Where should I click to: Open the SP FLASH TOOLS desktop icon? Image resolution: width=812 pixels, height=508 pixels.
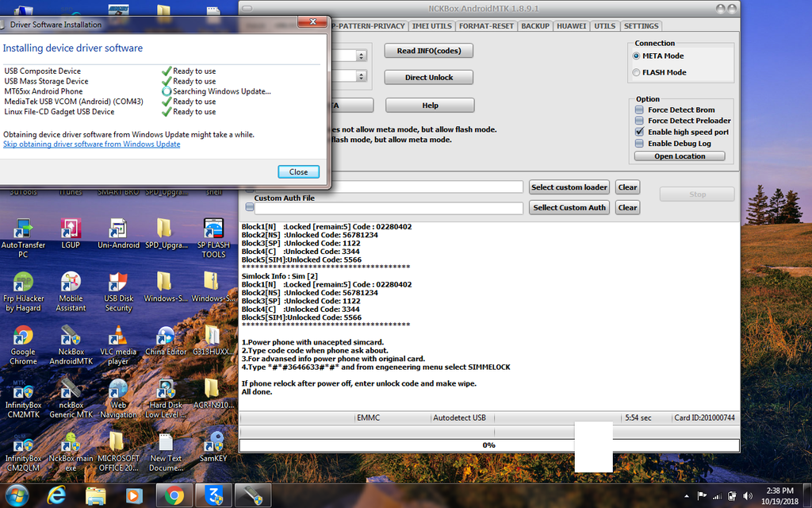tap(213, 231)
